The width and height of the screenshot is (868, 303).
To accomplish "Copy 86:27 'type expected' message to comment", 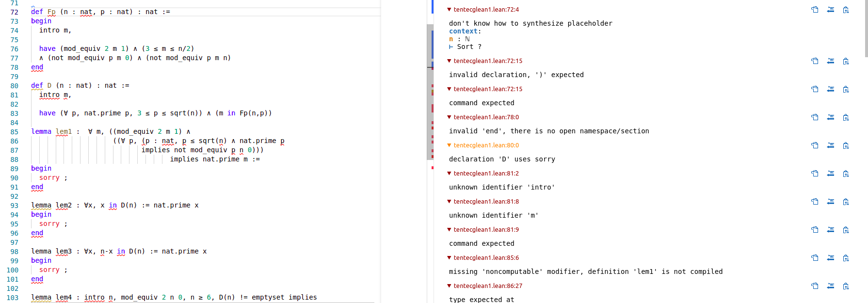I will coord(831,286).
